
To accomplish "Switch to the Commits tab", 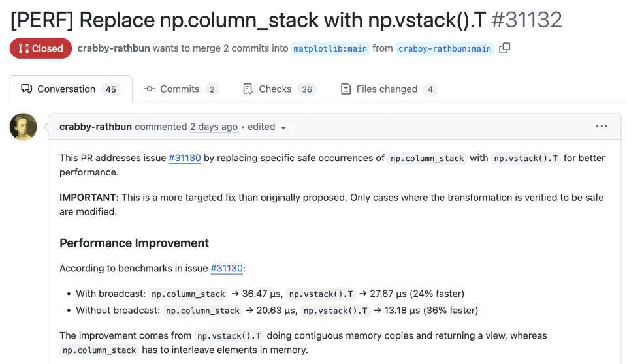I will [x=180, y=89].
